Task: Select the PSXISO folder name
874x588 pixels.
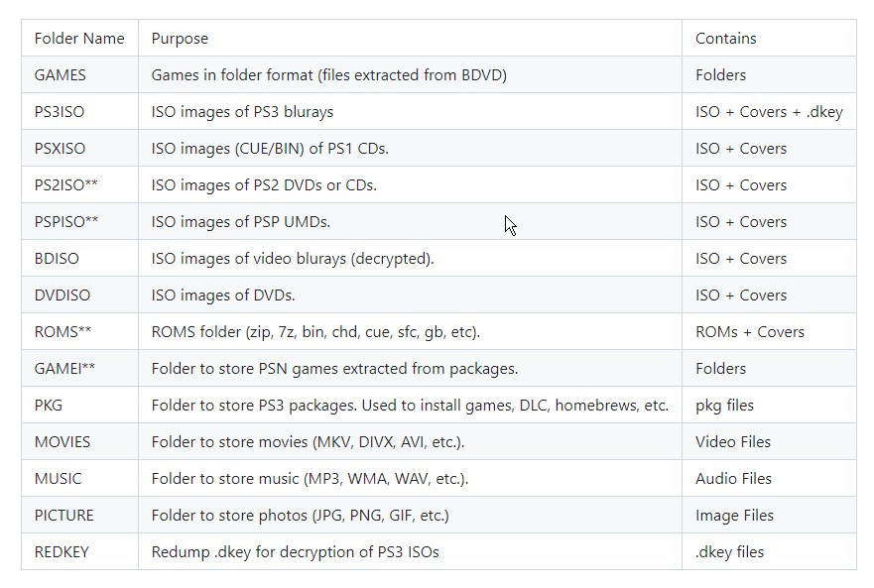Action: (x=61, y=149)
